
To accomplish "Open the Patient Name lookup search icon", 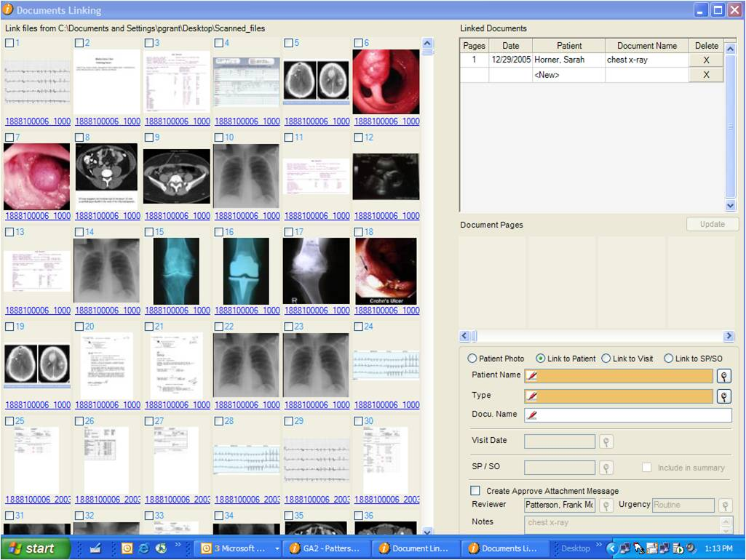I will (x=723, y=376).
